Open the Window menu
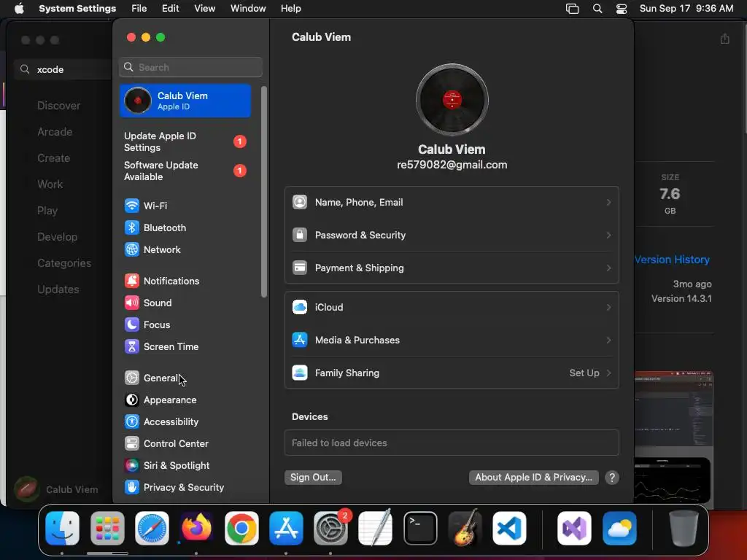747x560 pixels. click(x=248, y=9)
